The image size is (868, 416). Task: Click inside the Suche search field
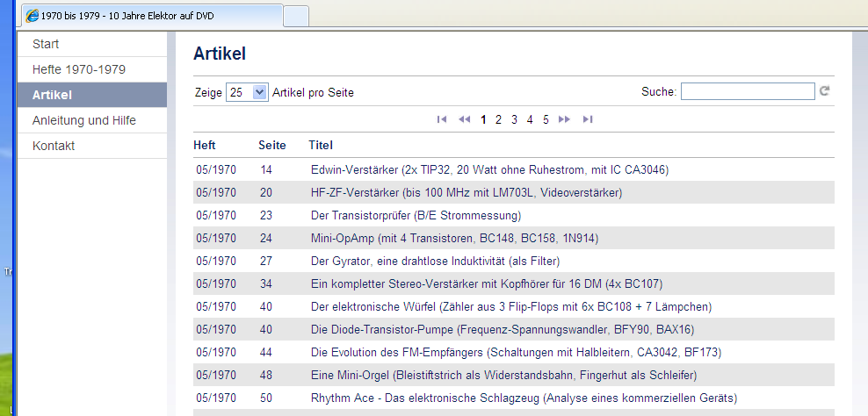748,91
